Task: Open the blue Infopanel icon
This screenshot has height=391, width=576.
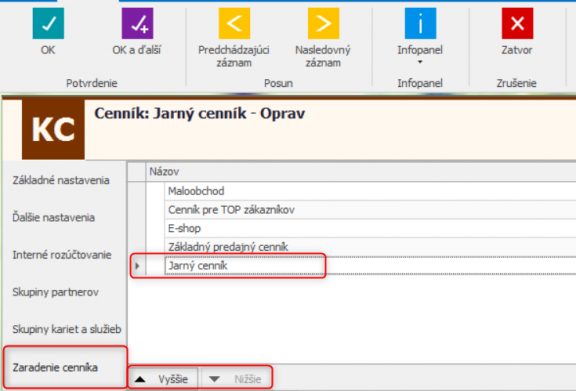Action: [420, 23]
